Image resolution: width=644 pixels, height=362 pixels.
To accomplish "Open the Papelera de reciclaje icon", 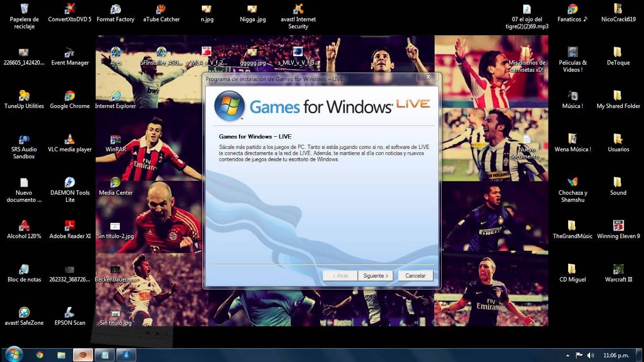I will [24, 16].
